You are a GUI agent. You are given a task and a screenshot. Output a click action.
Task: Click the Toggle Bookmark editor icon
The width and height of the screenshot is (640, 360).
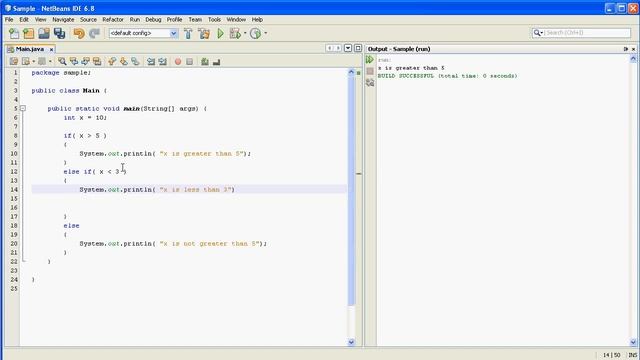[x=135, y=62]
